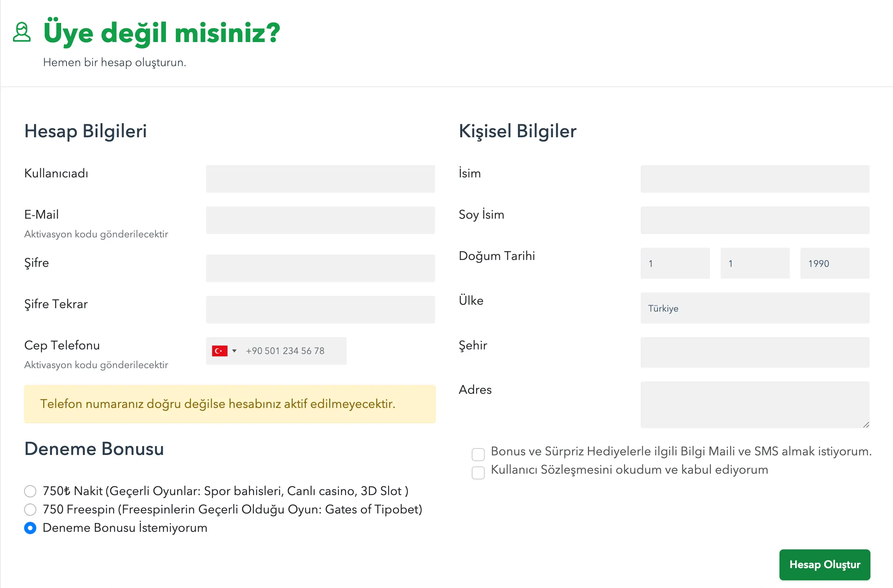Open the birth day dropdown
This screenshot has width=893, height=588.
(x=675, y=263)
